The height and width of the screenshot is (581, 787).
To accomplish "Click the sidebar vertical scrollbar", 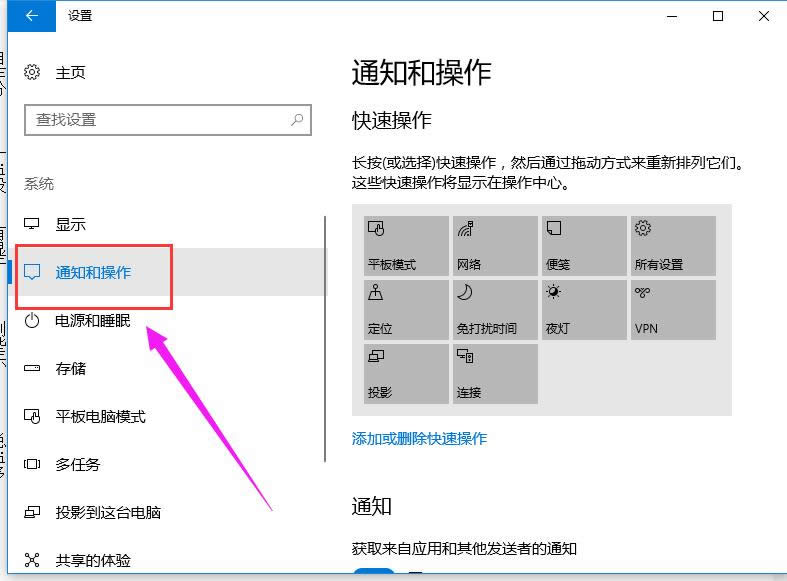I will 325,340.
